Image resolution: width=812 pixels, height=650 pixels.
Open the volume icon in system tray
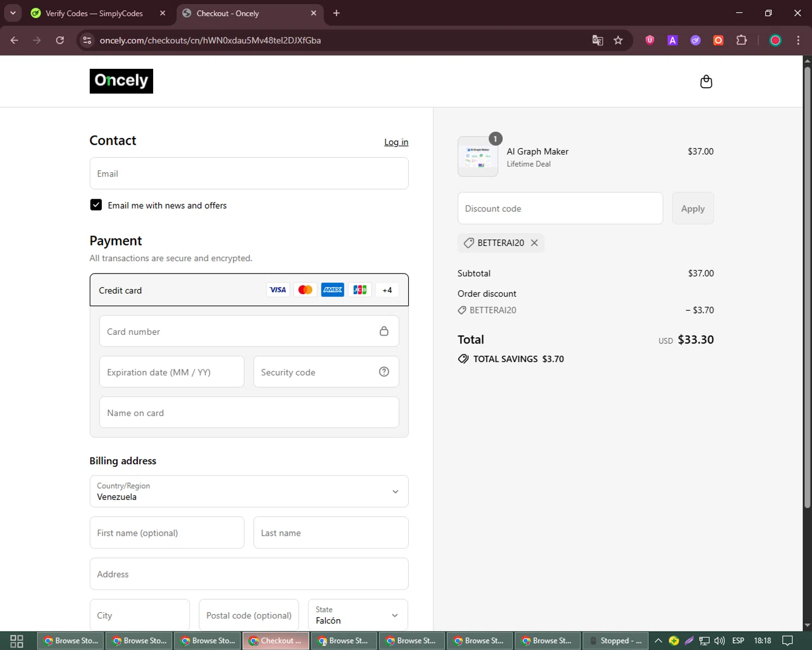(x=719, y=641)
